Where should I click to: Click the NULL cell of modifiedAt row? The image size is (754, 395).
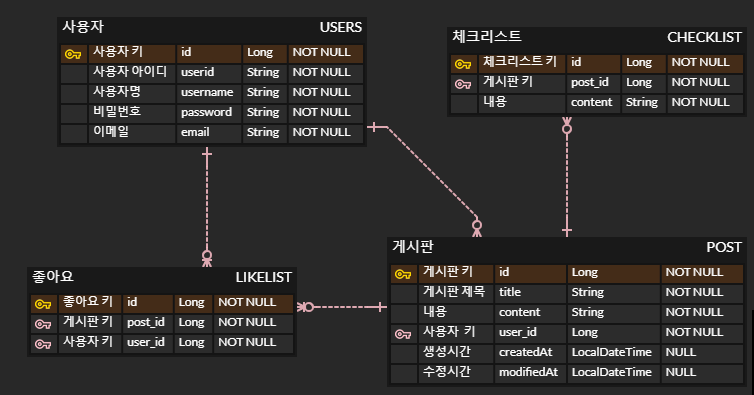pos(702,374)
